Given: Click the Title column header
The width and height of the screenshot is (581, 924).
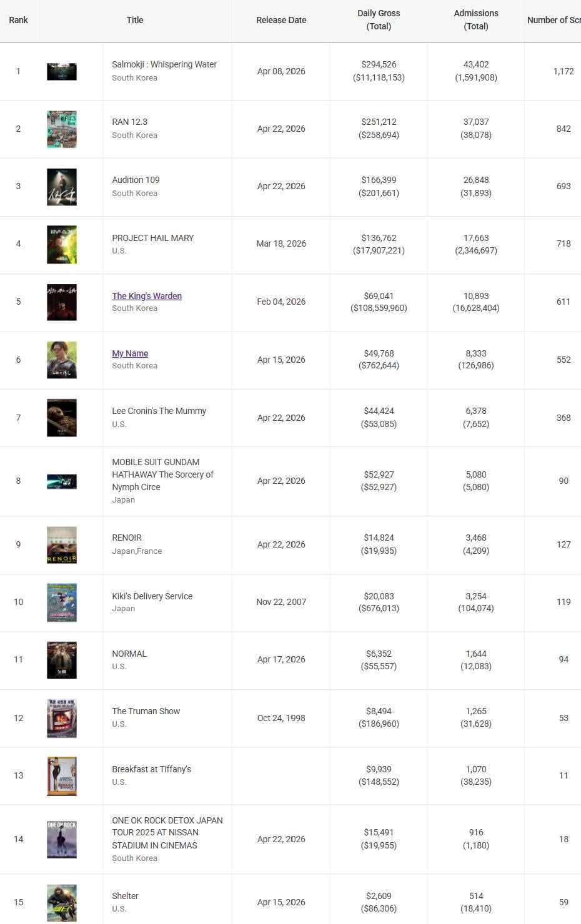Looking at the screenshot, I should pos(135,20).
